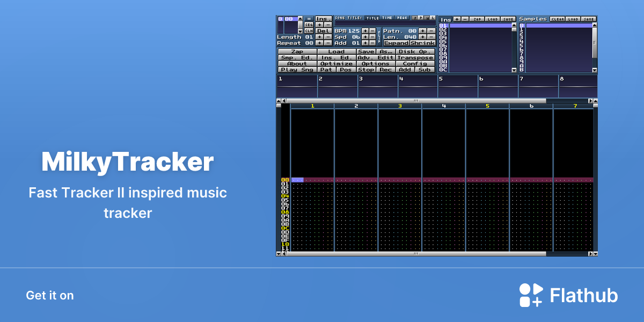Decrease Len. pattern length
The height and width of the screenshot is (322, 644).
click(431, 37)
